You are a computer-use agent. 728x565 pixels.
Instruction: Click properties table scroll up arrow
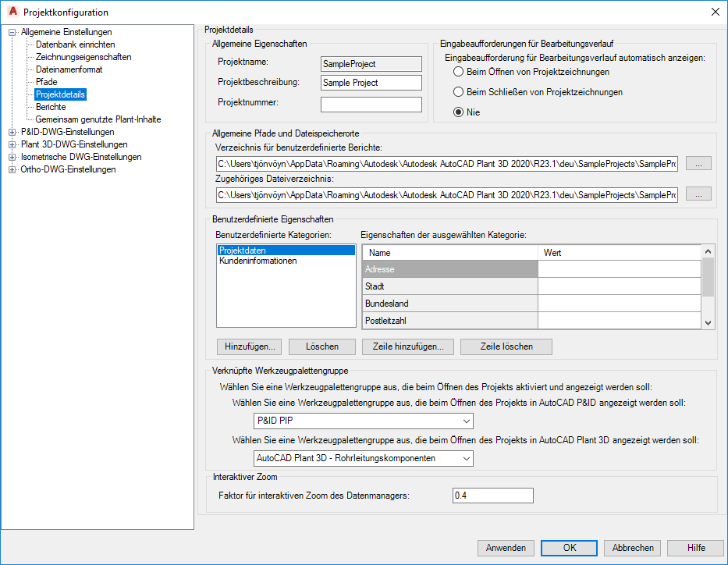point(708,251)
